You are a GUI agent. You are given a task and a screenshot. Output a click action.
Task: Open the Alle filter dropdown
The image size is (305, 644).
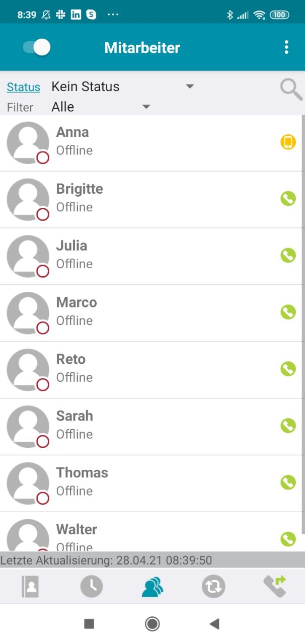[101, 107]
